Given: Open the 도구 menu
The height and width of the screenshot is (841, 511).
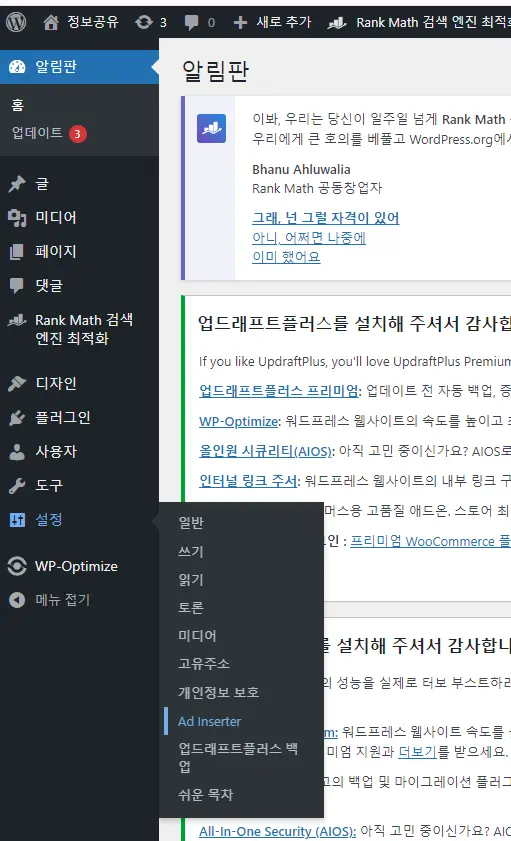Looking at the screenshot, I should [49, 485].
